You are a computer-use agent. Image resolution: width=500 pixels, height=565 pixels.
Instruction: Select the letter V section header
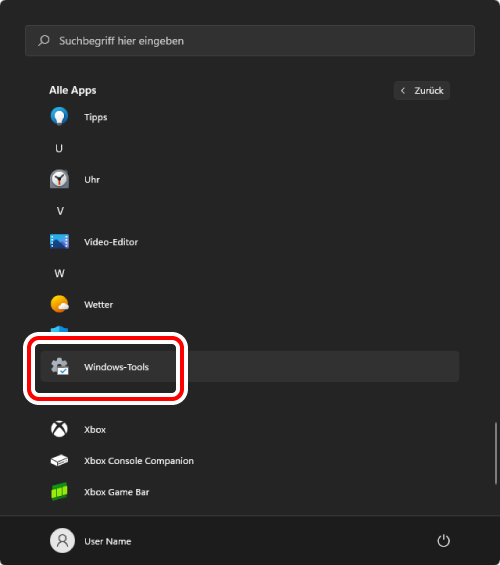(60, 211)
